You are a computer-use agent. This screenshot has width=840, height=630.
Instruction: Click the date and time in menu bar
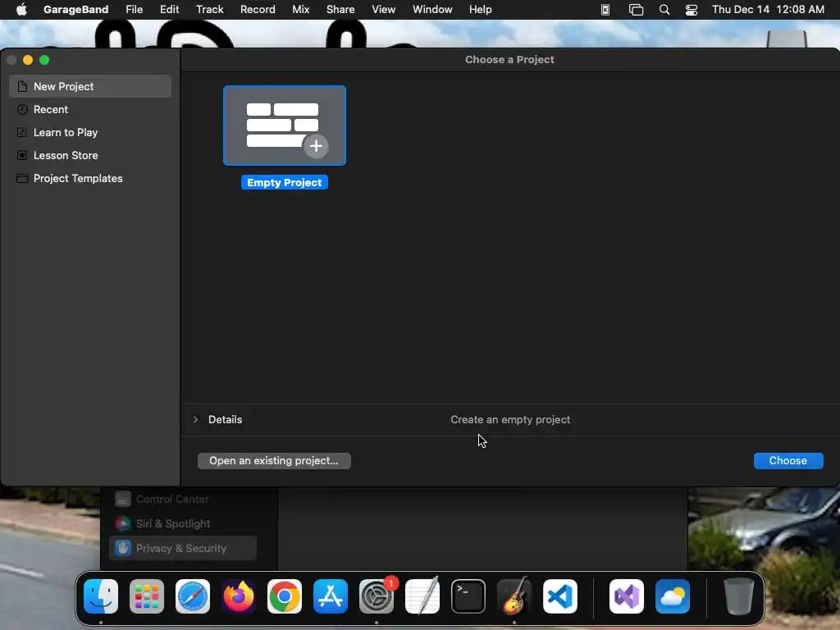[x=768, y=10]
